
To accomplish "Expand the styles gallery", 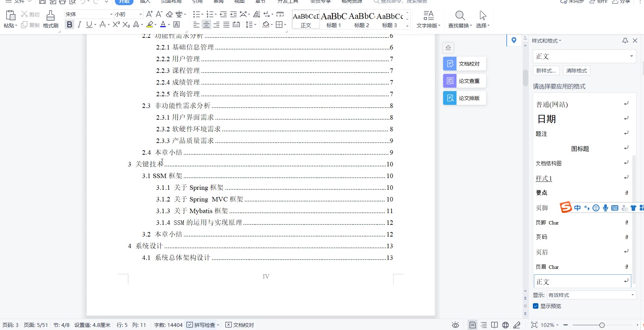I will pos(407,26).
